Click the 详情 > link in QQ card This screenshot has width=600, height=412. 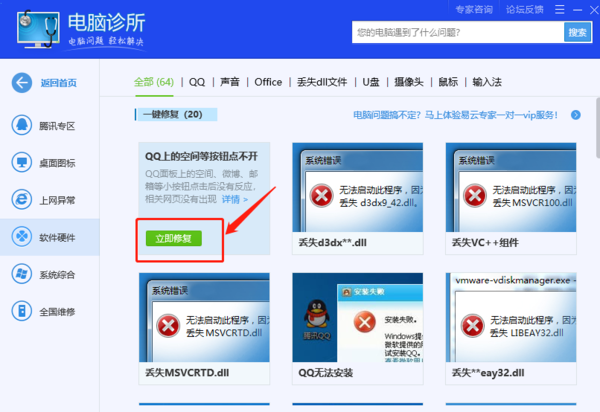(x=235, y=199)
